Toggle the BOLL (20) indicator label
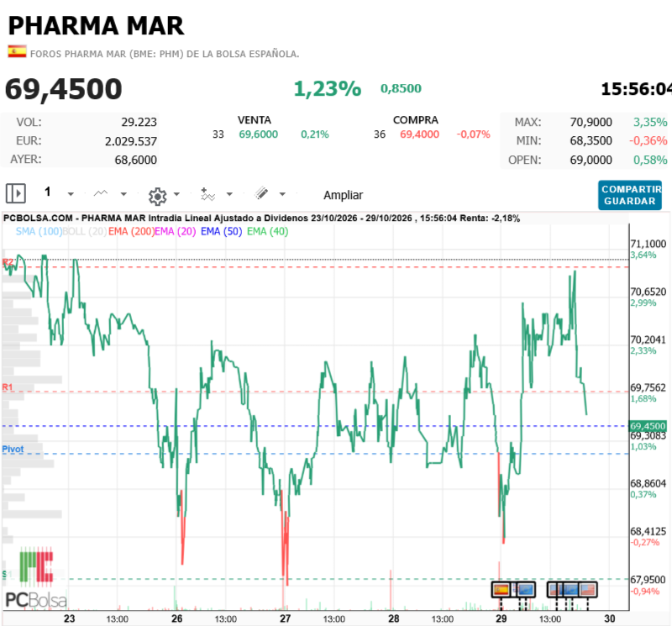 [x=85, y=232]
